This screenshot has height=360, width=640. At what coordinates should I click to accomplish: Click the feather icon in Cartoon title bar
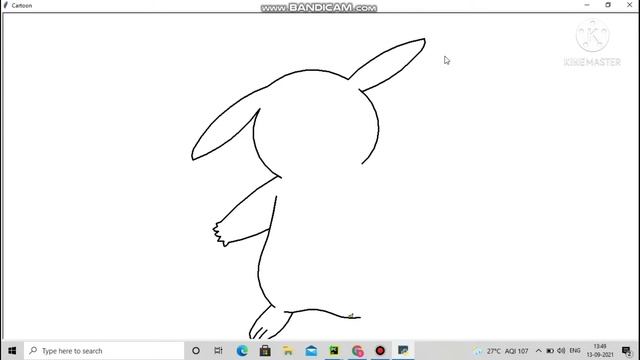[6, 5]
